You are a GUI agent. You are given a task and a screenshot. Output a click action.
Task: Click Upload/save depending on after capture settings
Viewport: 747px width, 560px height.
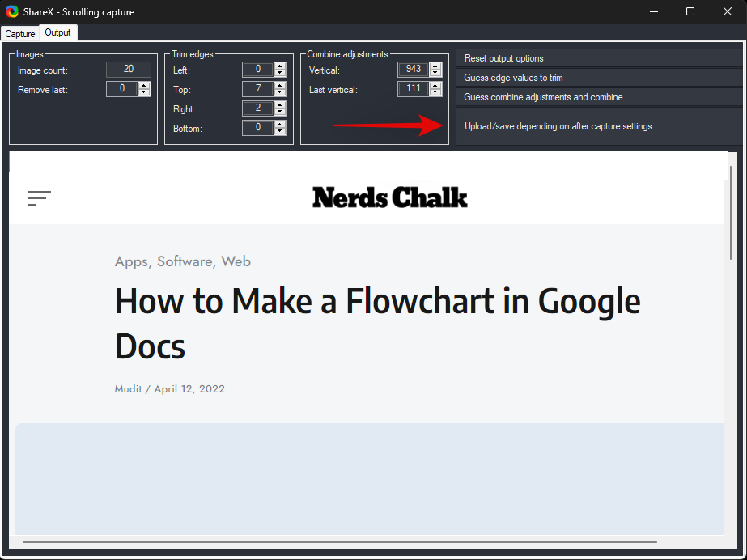(x=598, y=126)
